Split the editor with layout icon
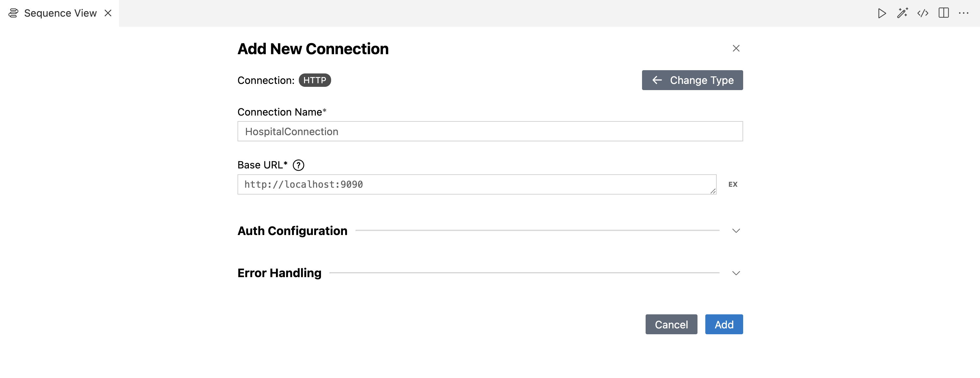 pyautogui.click(x=943, y=13)
